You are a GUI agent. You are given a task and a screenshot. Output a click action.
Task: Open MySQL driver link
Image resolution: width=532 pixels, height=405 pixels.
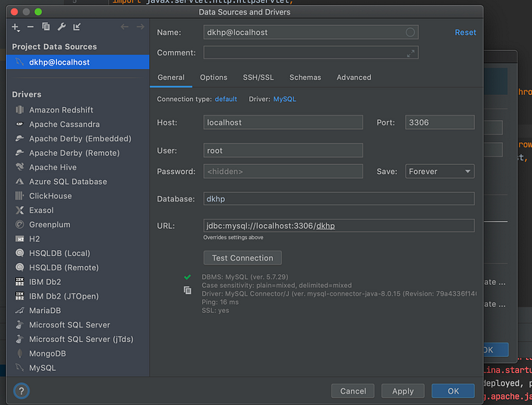pyautogui.click(x=285, y=99)
